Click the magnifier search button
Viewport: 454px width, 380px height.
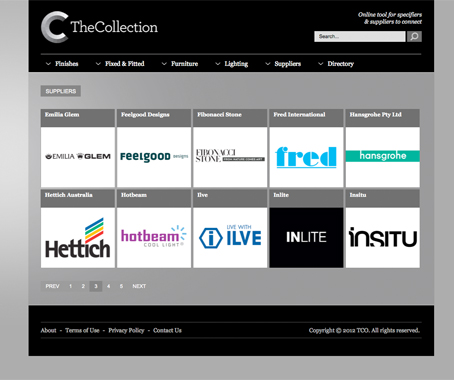[414, 36]
